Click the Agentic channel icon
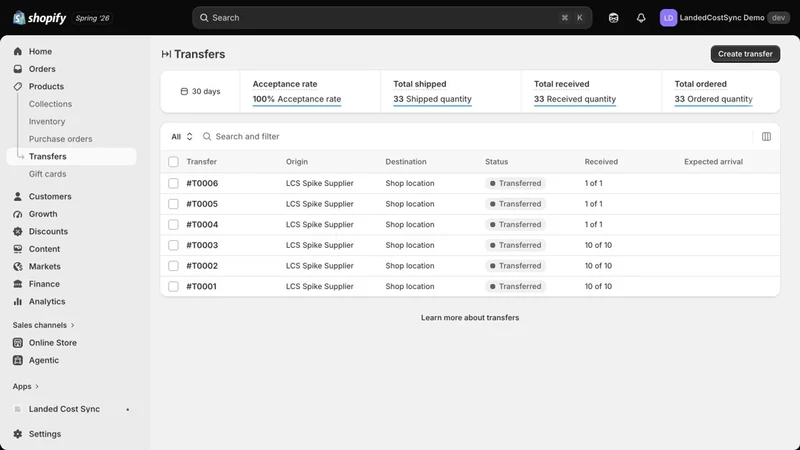This screenshot has height=450, width=800. (18, 360)
